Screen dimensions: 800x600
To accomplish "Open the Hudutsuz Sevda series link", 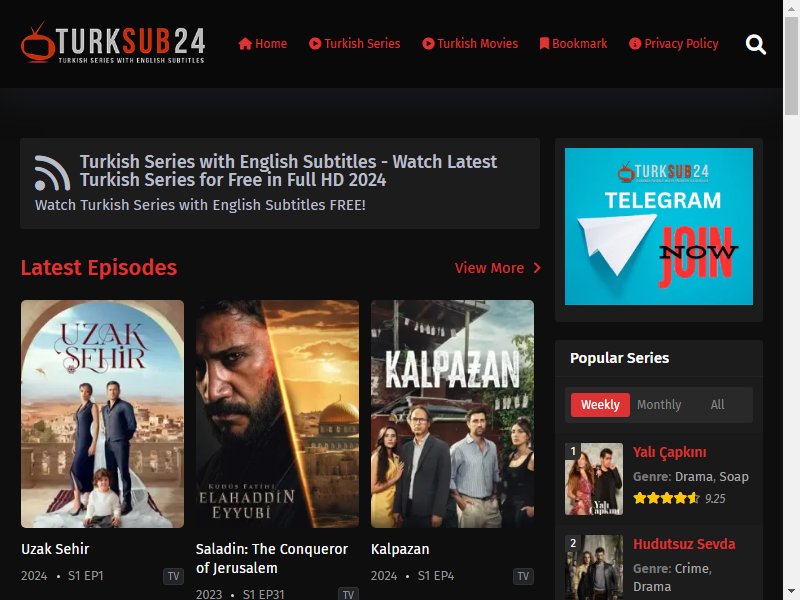I will (x=684, y=544).
